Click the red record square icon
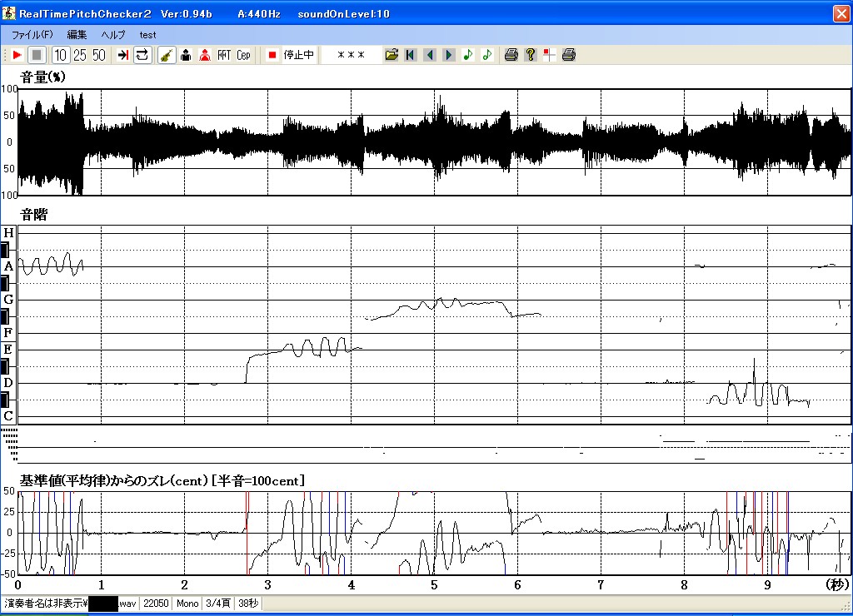The image size is (853, 616). pyautogui.click(x=272, y=55)
